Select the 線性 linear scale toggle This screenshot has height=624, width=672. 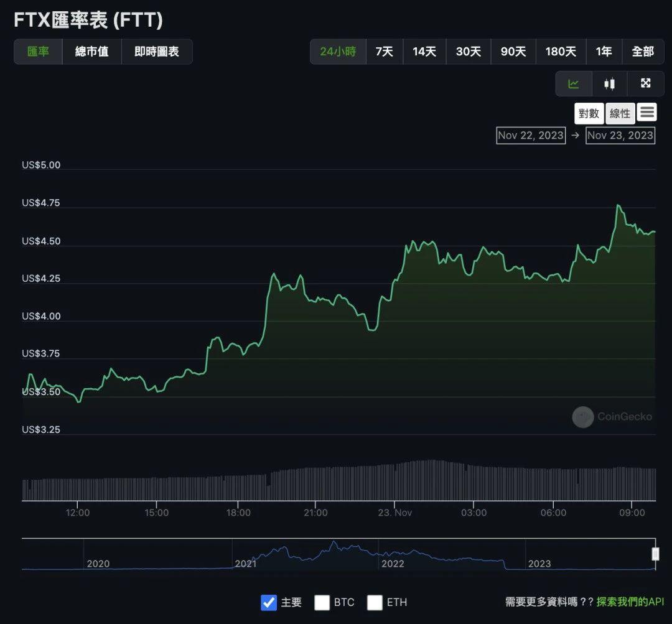[x=620, y=113]
